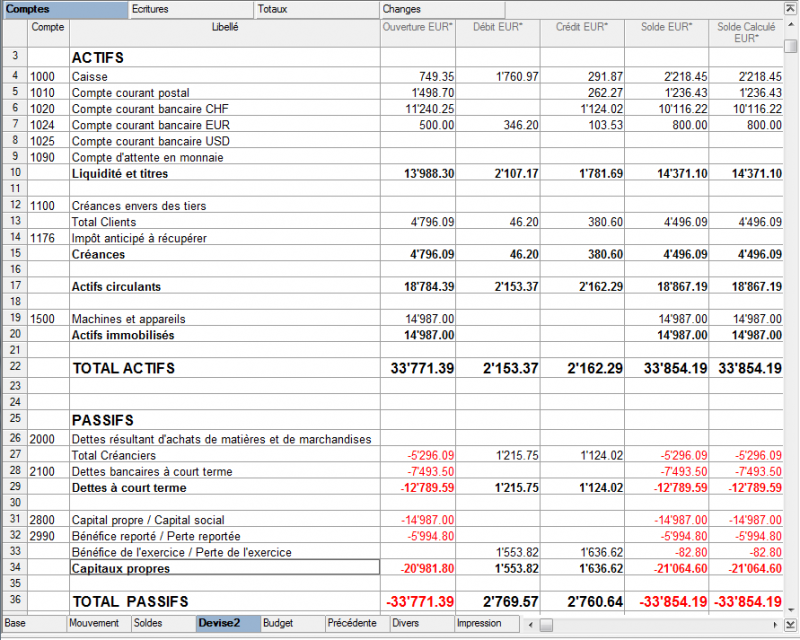Click the Libellé column header
800x640 pixels.
pyautogui.click(x=225, y=33)
